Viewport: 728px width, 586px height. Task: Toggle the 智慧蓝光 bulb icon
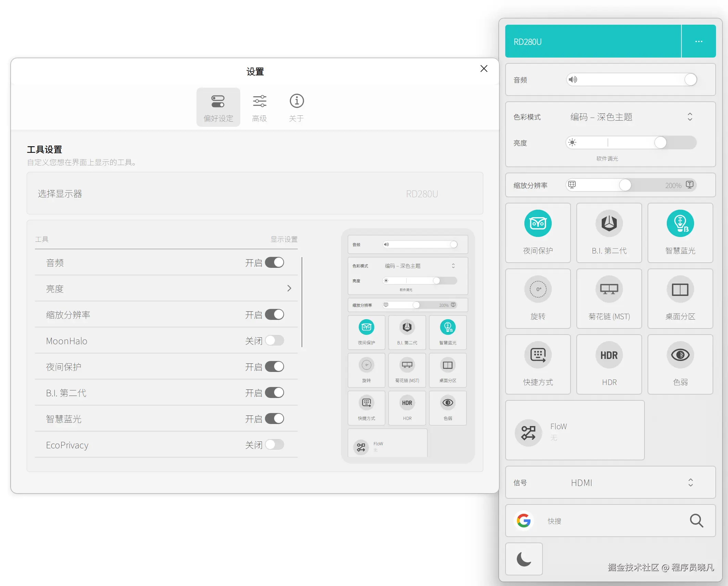tap(680, 224)
